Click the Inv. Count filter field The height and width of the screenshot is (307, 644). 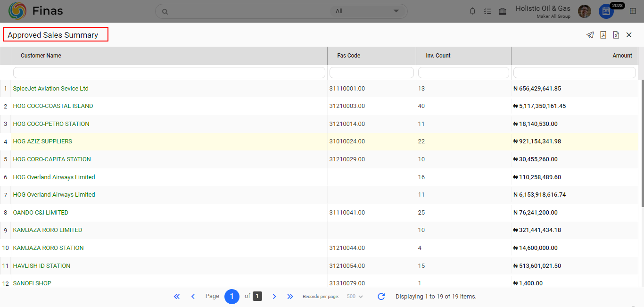coord(463,73)
